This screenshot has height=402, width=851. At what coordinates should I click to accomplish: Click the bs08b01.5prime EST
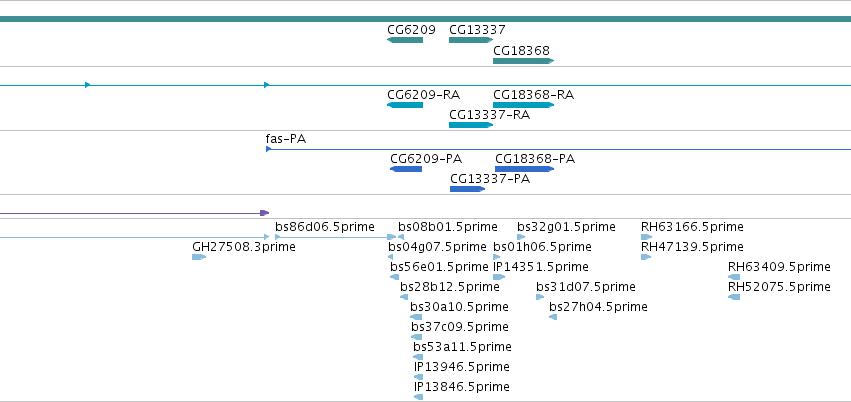pyautogui.click(x=401, y=237)
